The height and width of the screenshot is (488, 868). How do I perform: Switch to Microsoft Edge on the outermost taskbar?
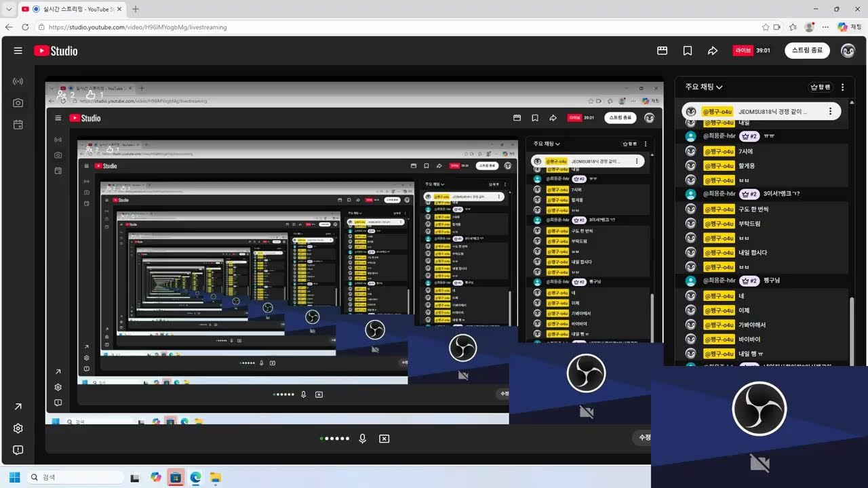coord(195,477)
